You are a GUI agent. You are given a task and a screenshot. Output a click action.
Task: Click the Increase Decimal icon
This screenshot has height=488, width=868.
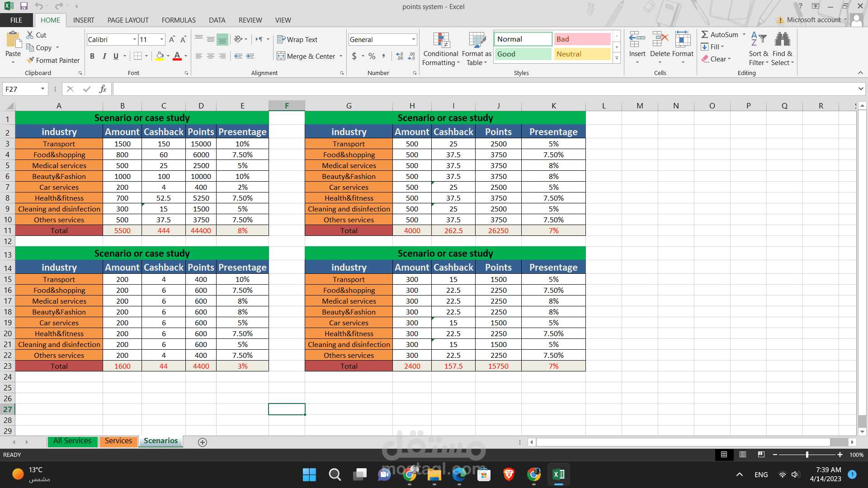(x=400, y=56)
